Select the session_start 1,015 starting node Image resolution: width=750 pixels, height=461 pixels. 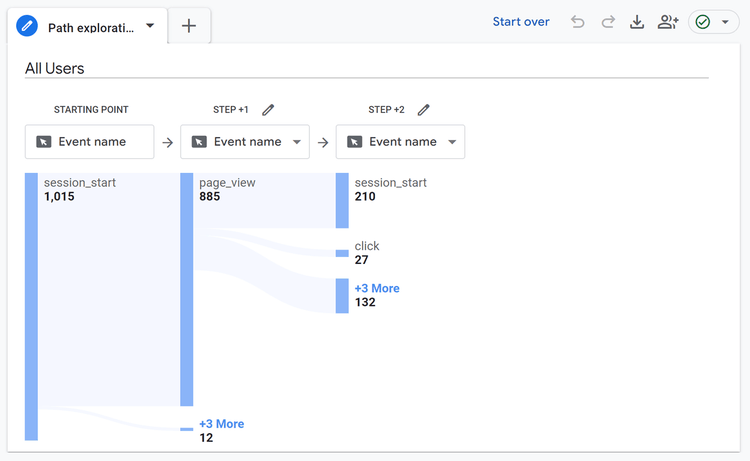click(x=31, y=307)
